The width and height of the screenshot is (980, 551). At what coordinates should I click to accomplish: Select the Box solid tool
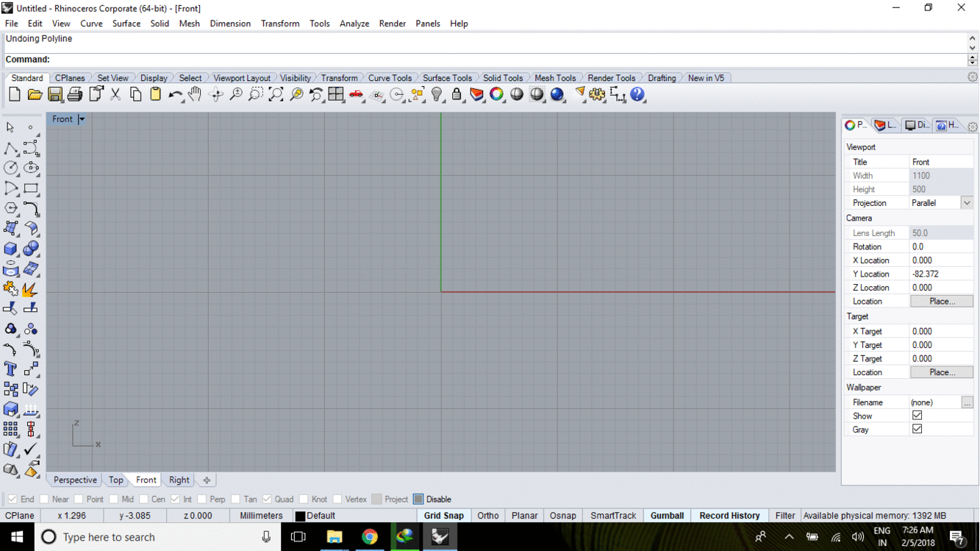[x=11, y=249]
